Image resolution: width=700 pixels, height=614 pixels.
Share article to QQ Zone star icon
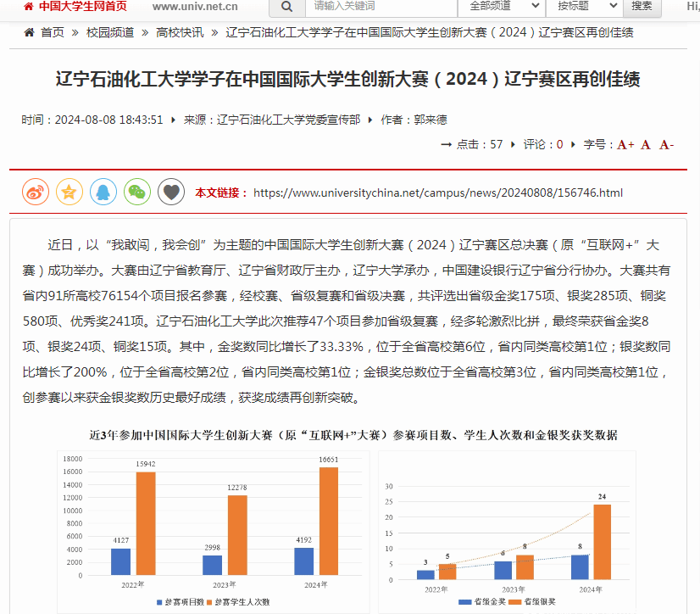(x=69, y=193)
